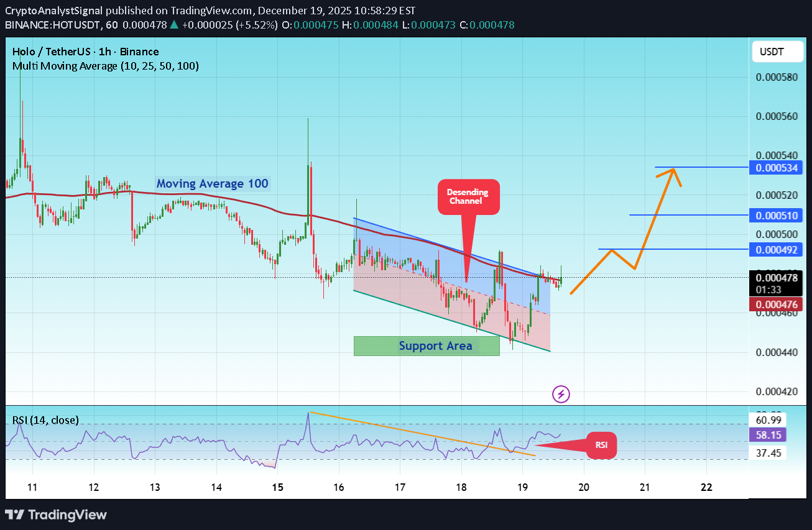This screenshot has height=530, width=812.
Task: Click the Moving Average 100 text label
Action: tap(213, 183)
